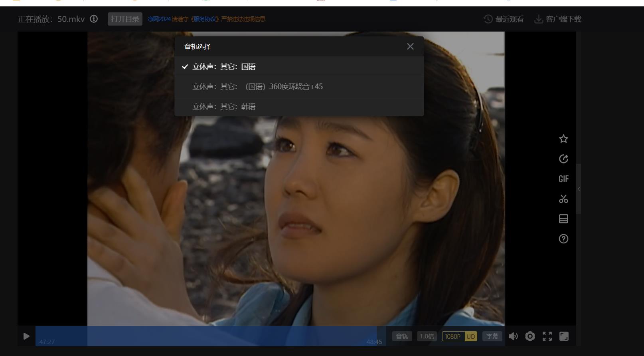644x356 pixels.
Task: Click the 打开目录 button
Action: [x=125, y=19]
